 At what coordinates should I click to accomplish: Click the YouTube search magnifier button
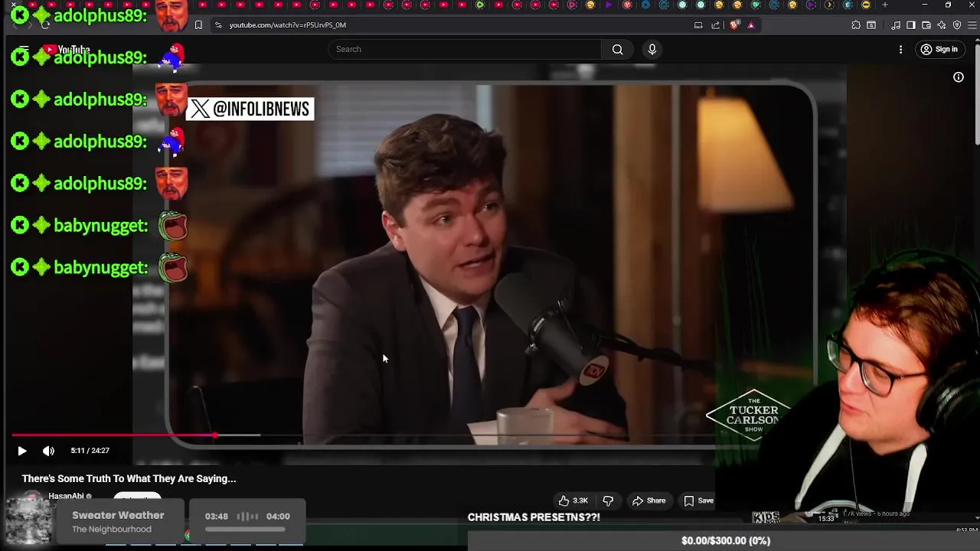point(617,50)
